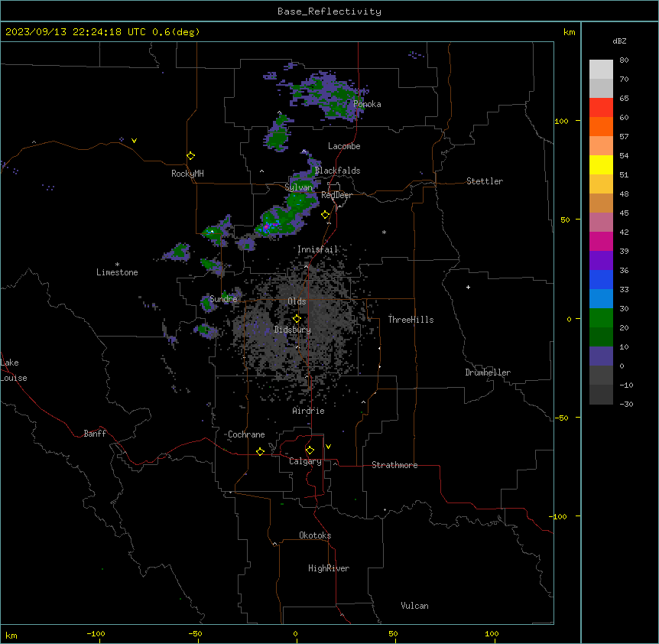
Task: Click the yellow diamond marker above Calgary
Action: 310,450
